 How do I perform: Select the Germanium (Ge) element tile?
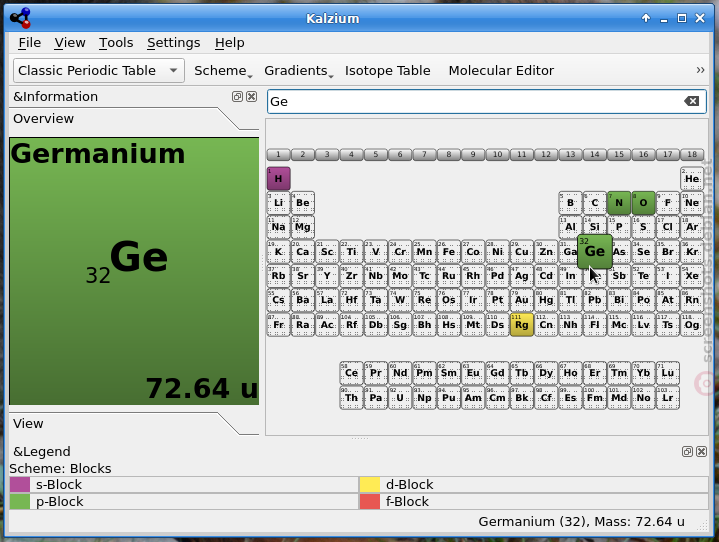594,251
